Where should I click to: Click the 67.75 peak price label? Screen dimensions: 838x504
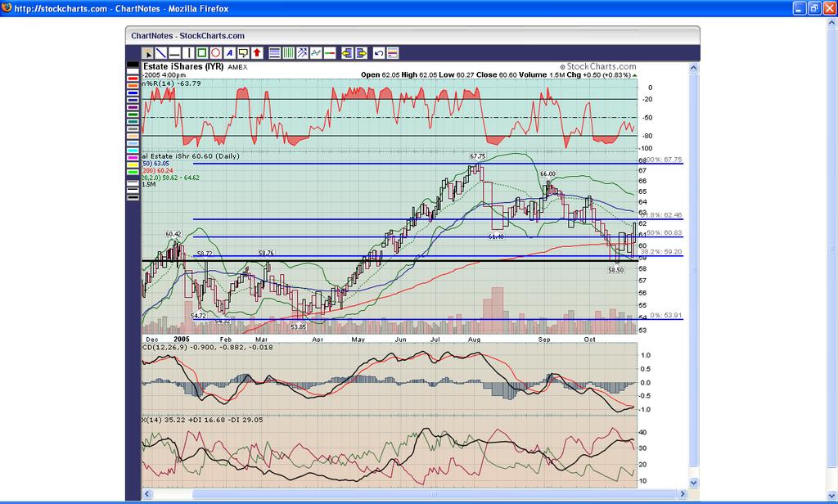point(478,156)
